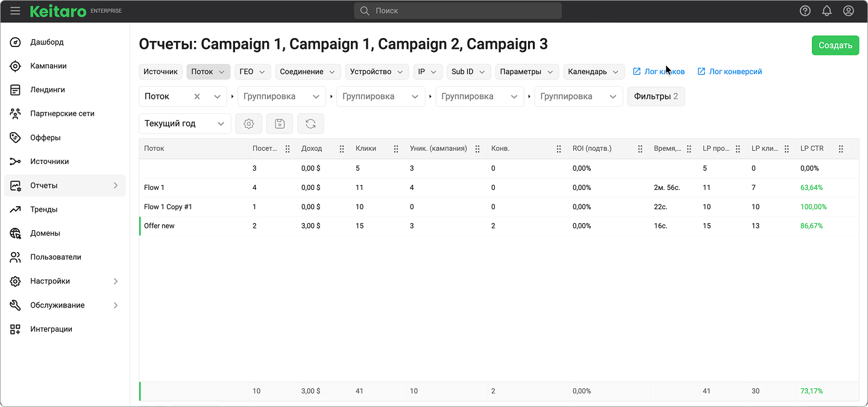This screenshot has width=868, height=407.
Task: Open the help question mark icon
Action: tap(805, 11)
